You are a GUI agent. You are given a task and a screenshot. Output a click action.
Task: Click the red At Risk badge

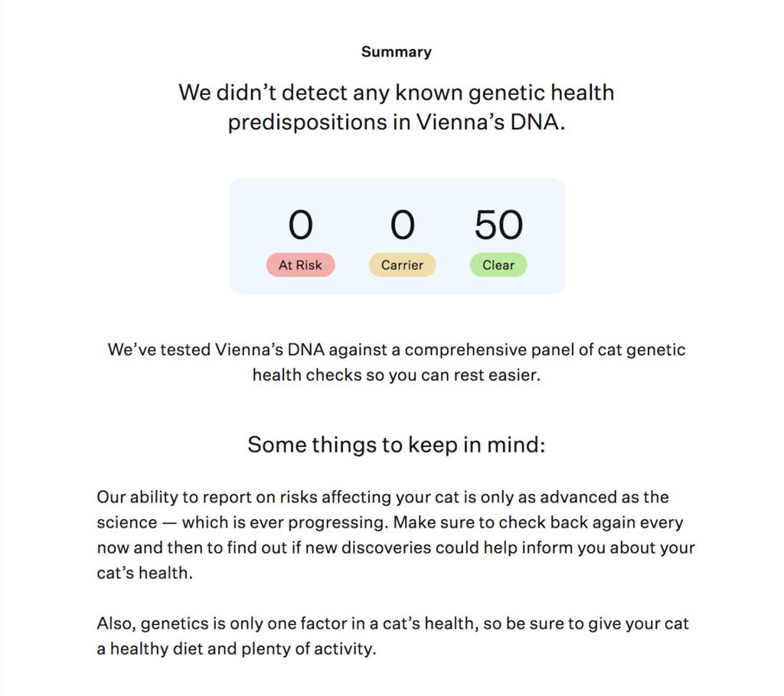(x=300, y=265)
